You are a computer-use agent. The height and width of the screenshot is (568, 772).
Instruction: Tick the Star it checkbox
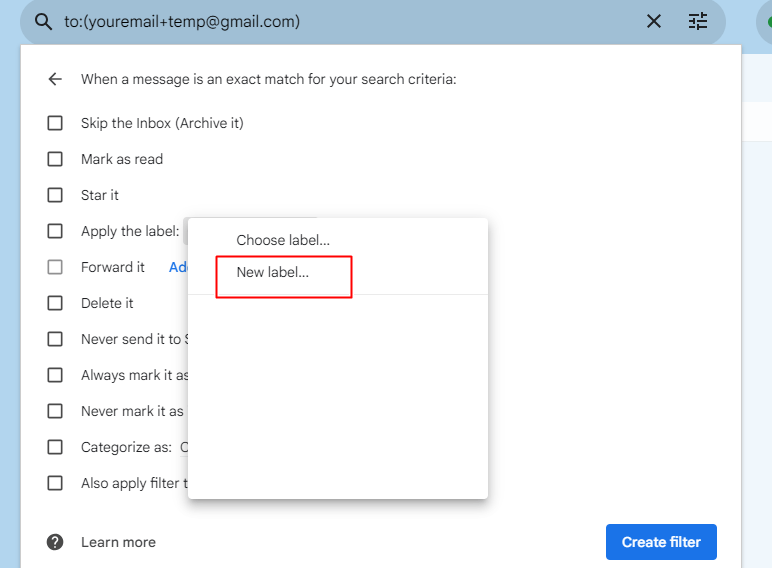[x=55, y=195]
